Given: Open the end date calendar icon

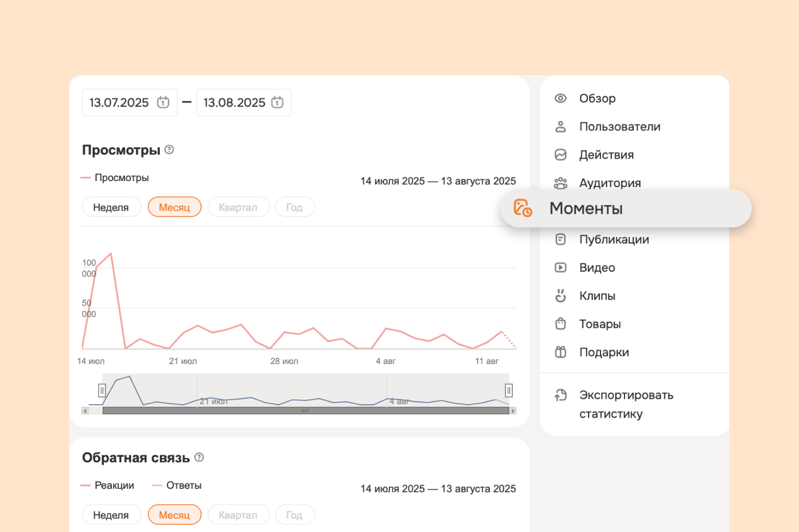Looking at the screenshot, I should pyautogui.click(x=278, y=103).
